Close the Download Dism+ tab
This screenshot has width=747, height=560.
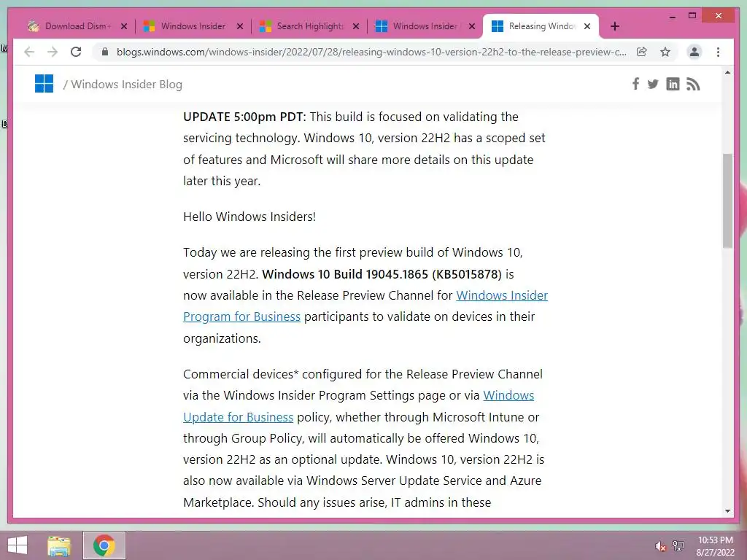click(124, 26)
